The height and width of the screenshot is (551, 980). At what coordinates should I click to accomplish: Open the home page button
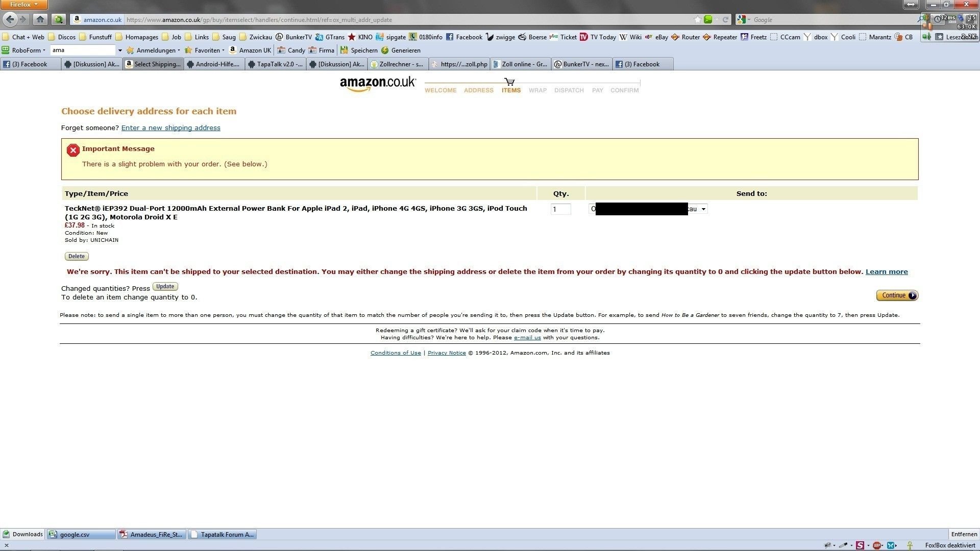pyautogui.click(x=40, y=19)
